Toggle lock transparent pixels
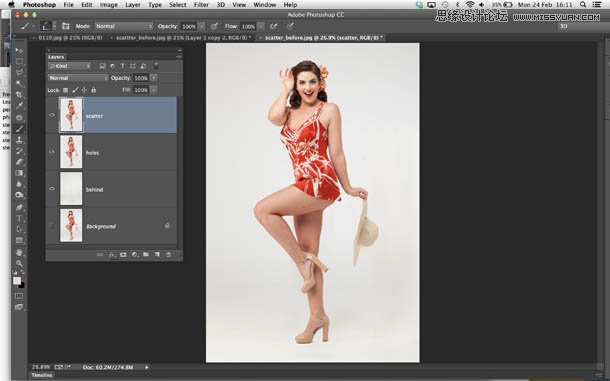 [65, 90]
